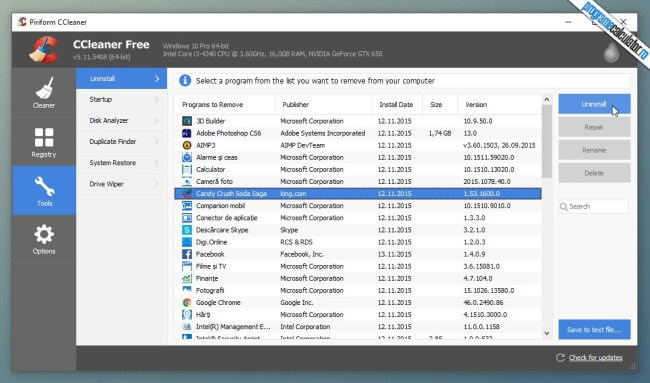
Task: Open the Startup tools tab
Action: tap(121, 99)
